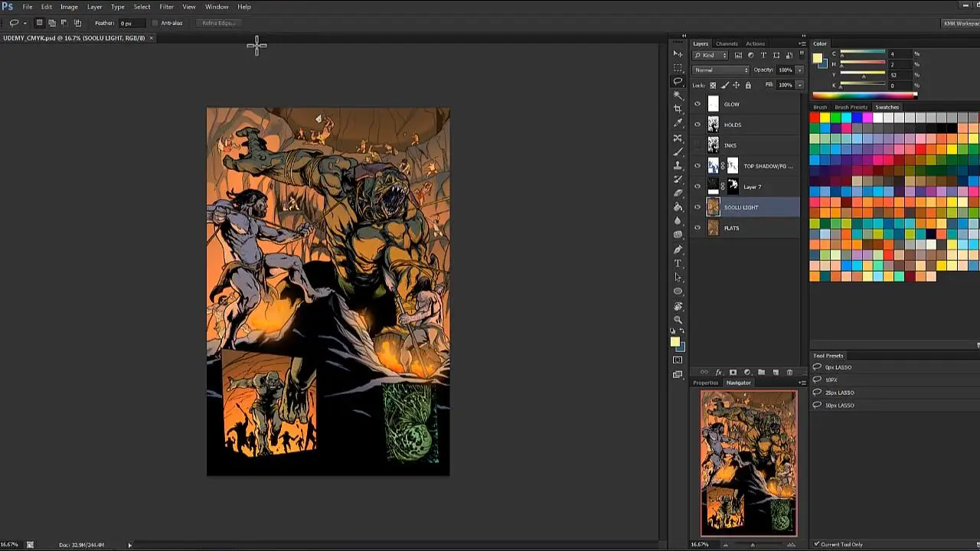Select the Eyedropper tool
Image resolution: width=980 pixels, height=551 pixels.
coord(678,123)
